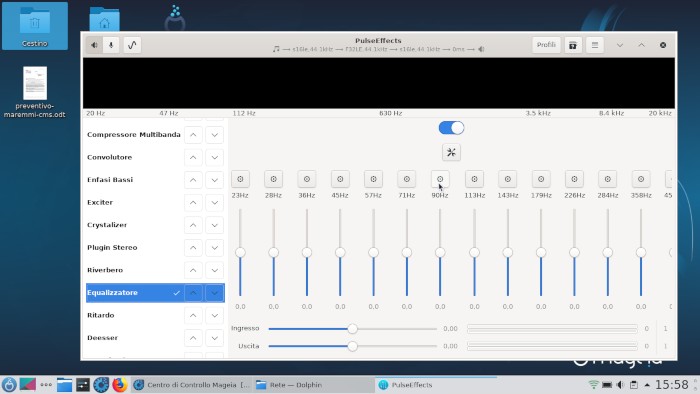Open the hamburger menu in header
The width and height of the screenshot is (700, 394).
point(595,45)
